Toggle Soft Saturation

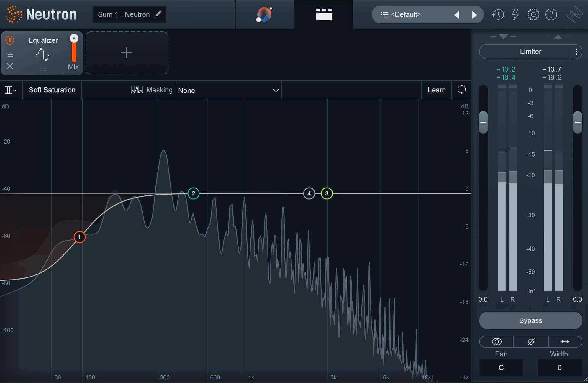(x=52, y=90)
